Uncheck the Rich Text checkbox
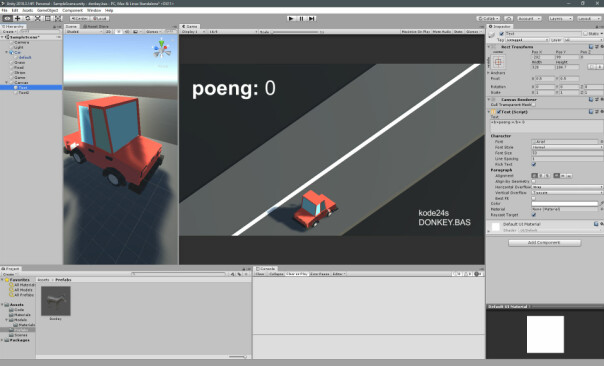The height and width of the screenshot is (366, 604). click(x=534, y=165)
